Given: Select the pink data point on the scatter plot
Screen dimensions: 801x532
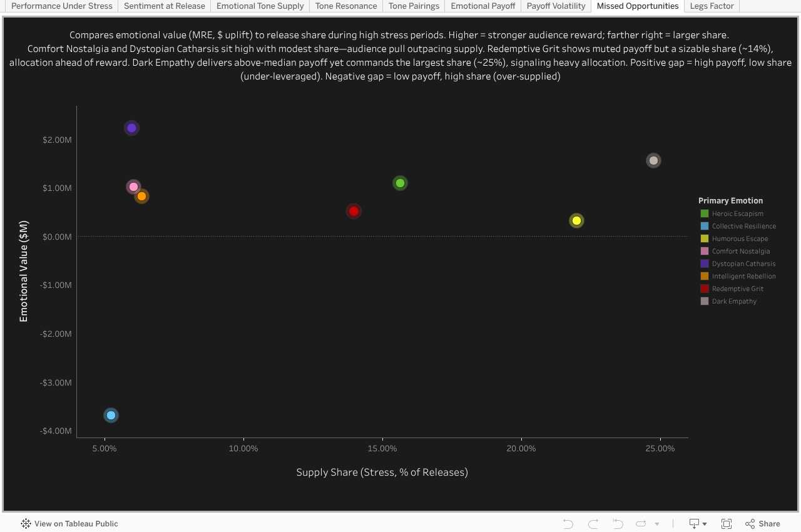Looking at the screenshot, I should pyautogui.click(x=133, y=187).
